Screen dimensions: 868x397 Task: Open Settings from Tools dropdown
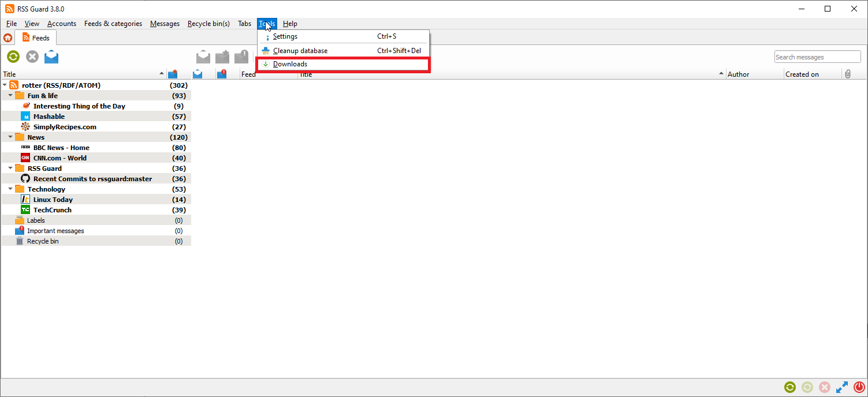(x=285, y=36)
